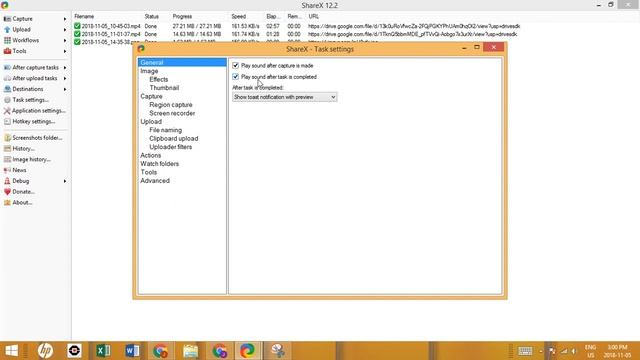Open the Windows Start button
This screenshot has width=640, height=360.
[x=11, y=351]
